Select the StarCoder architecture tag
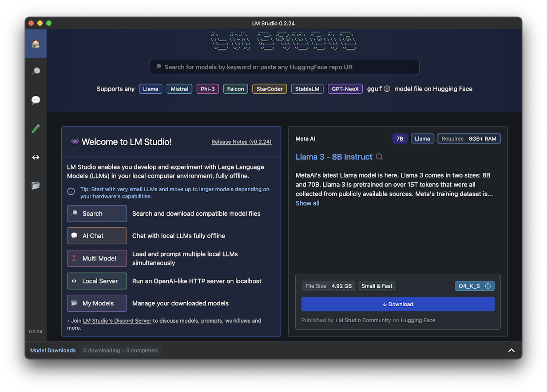547x392 pixels. [270, 89]
